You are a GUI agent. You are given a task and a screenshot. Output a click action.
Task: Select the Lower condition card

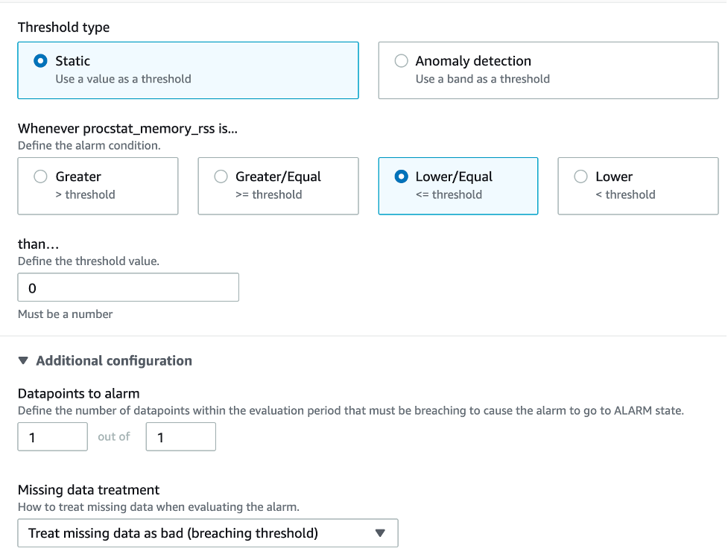638,185
